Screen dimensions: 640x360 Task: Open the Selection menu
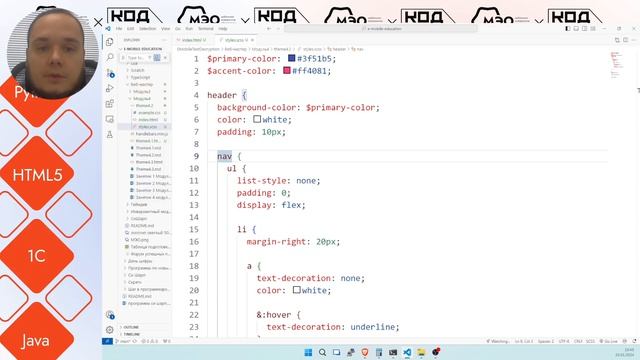coord(147,29)
